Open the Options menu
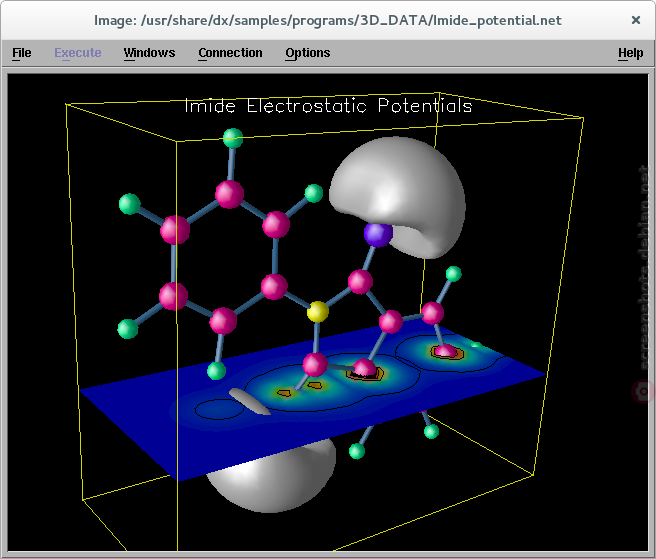 click(x=308, y=53)
